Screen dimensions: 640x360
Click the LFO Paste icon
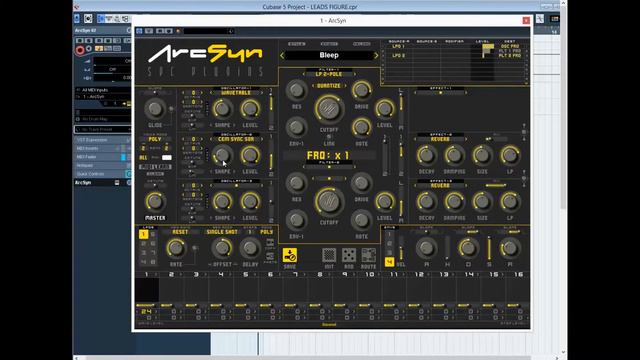tap(270, 256)
